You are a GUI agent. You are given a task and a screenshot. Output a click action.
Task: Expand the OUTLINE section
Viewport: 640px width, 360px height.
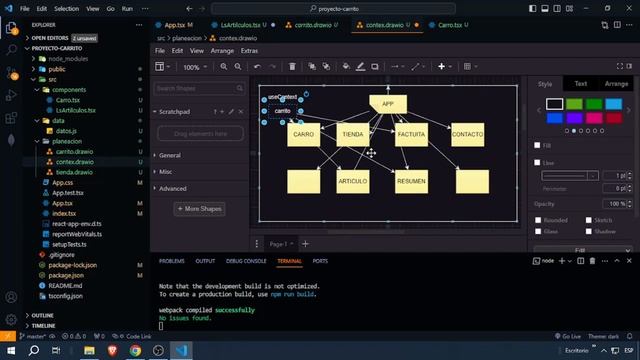pyautogui.click(x=42, y=316)
